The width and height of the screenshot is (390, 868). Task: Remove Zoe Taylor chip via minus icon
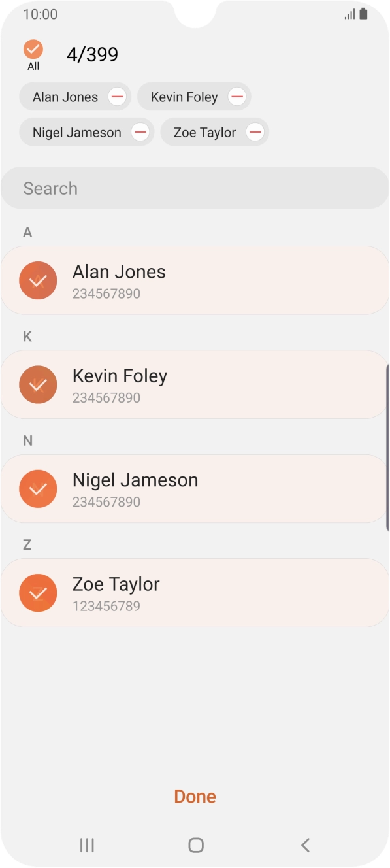255,133
